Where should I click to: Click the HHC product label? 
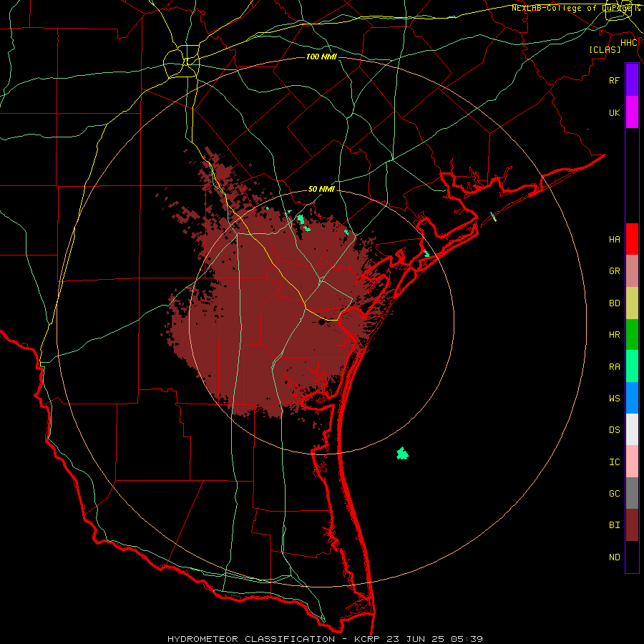[x=629, y=43]
